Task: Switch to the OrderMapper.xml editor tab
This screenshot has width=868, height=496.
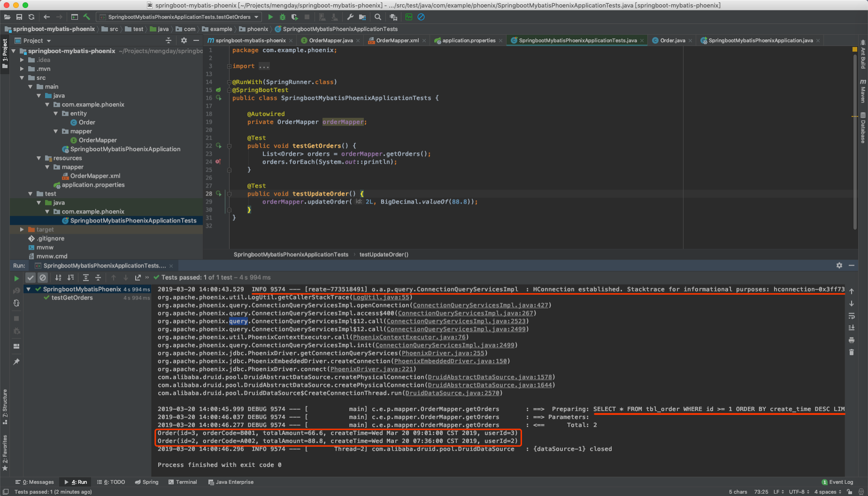Action: [397, 40]
